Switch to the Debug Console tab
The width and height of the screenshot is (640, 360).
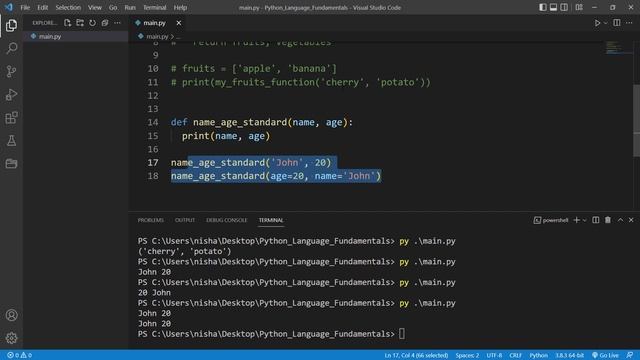coord(227,220)
